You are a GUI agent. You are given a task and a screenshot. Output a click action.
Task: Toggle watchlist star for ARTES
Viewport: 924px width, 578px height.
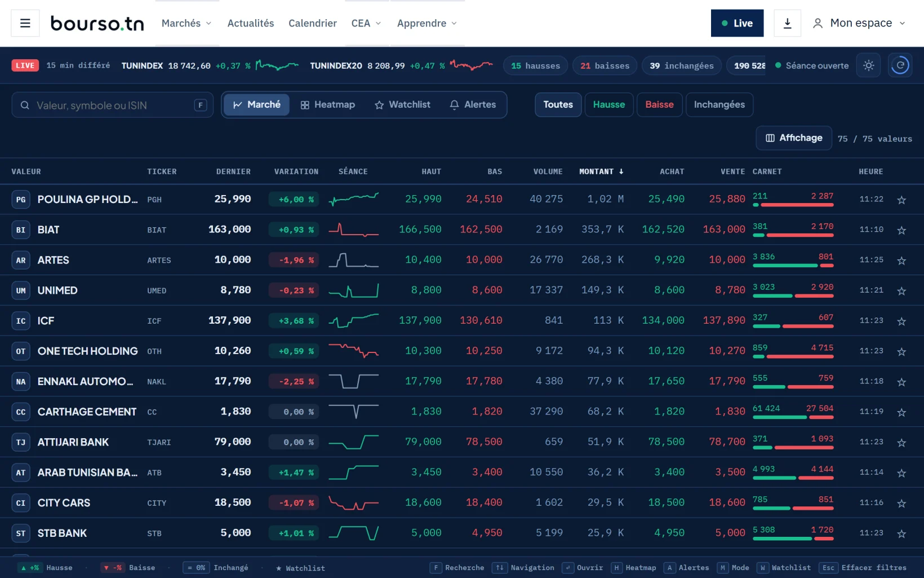click(901, 261)
